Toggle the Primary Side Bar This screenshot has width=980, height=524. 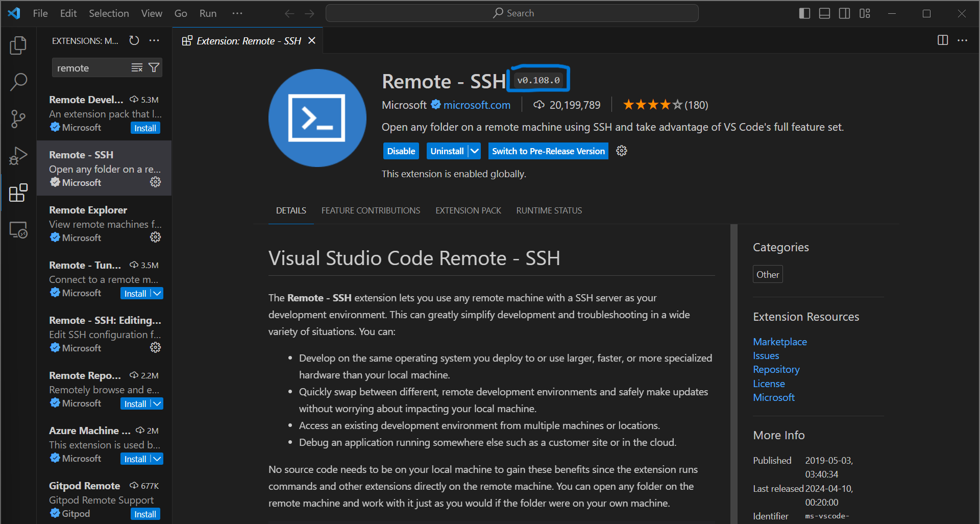[x=804, y=13]
